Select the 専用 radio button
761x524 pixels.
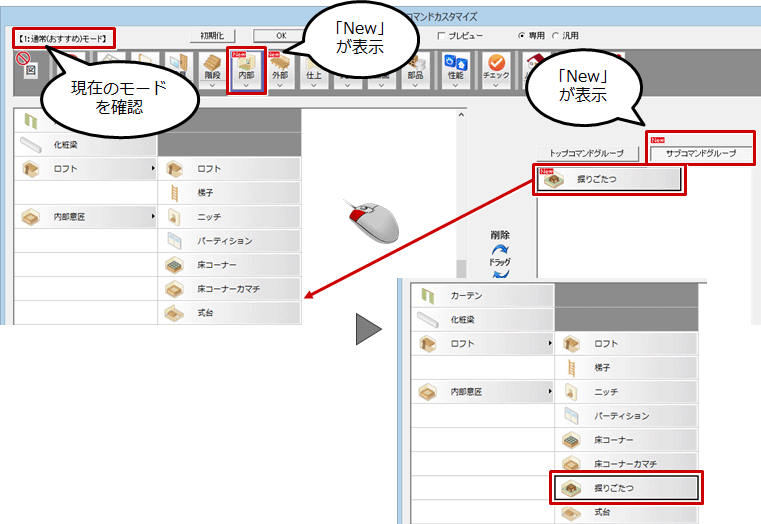[x=521, y=35]
